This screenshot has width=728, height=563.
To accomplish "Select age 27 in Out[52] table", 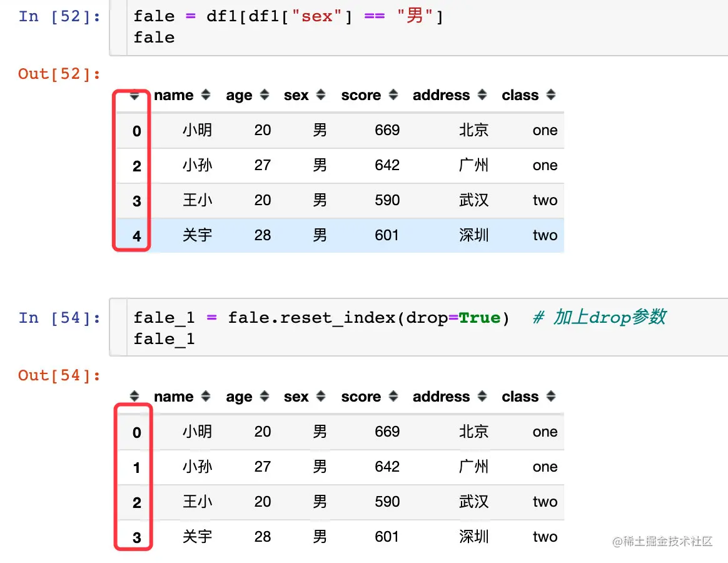I will pos(262,165).
